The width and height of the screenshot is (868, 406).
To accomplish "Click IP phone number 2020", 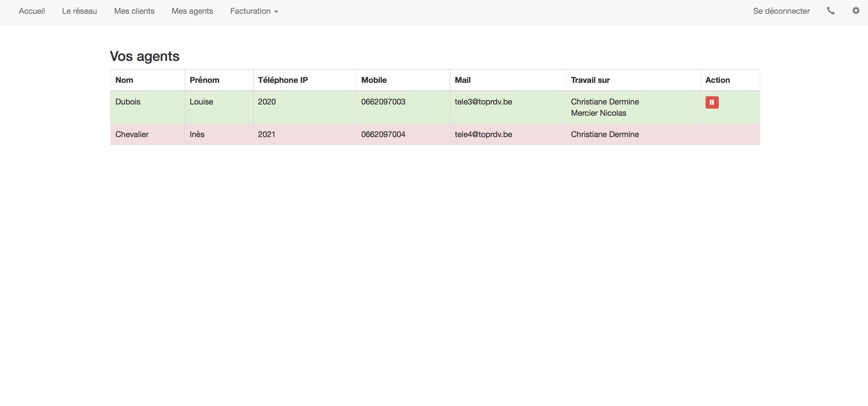I will 267,102.
